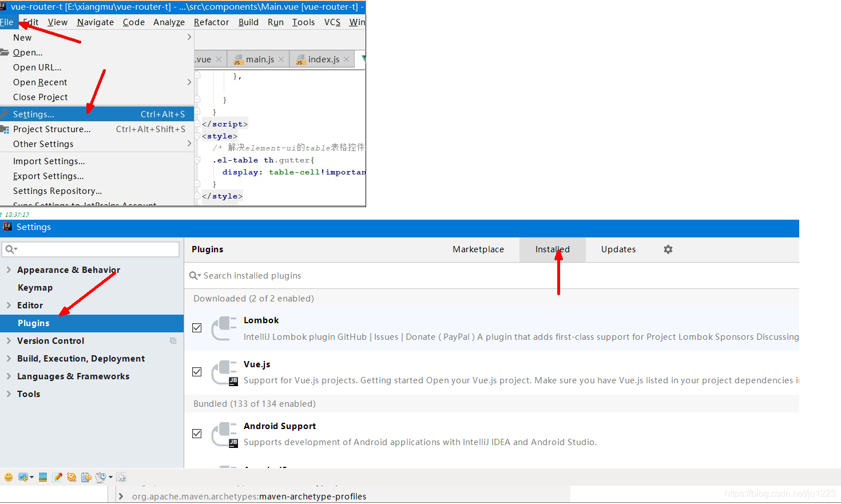This screenshot has width=841, height=504.
Task: Click the calendar note toolbar icon
Action: click(86, 477)
